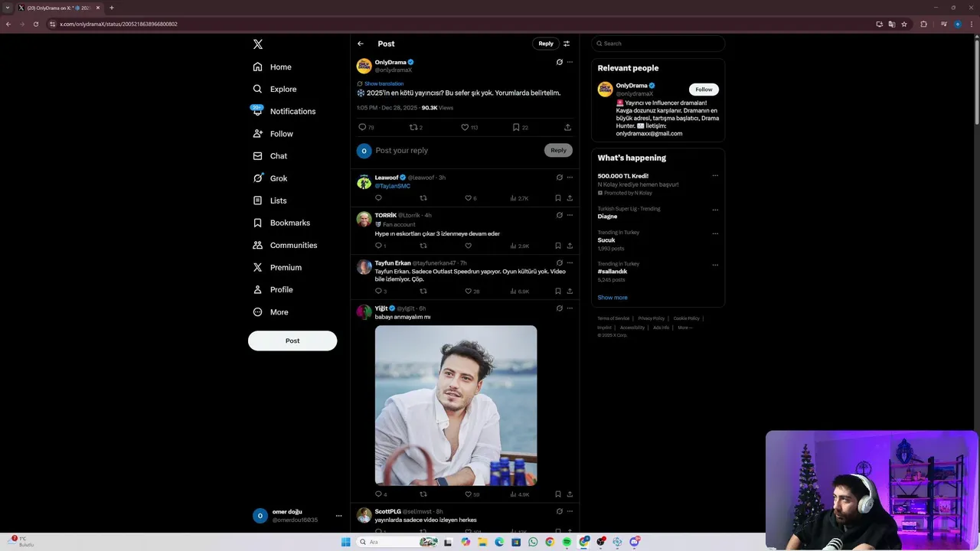
Task: Open Spotify from the taskbar
Action: [x=567, y=542]
